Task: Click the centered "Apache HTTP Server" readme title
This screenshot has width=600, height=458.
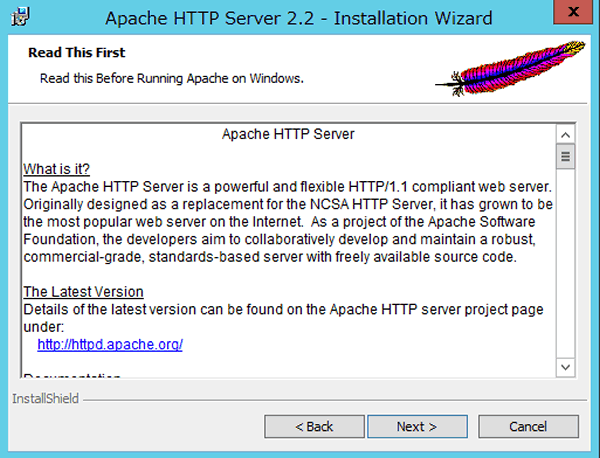Action: pyautogui.click(x=288, y=133)
